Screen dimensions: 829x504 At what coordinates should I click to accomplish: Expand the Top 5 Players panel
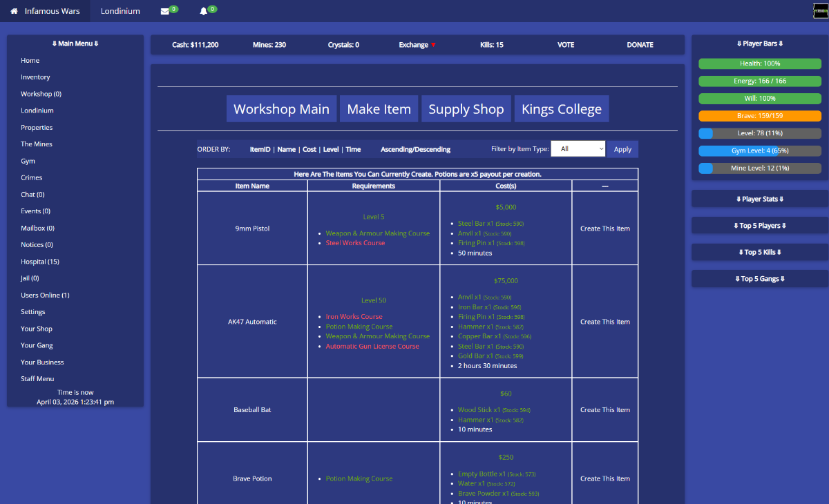pos(760,226)
